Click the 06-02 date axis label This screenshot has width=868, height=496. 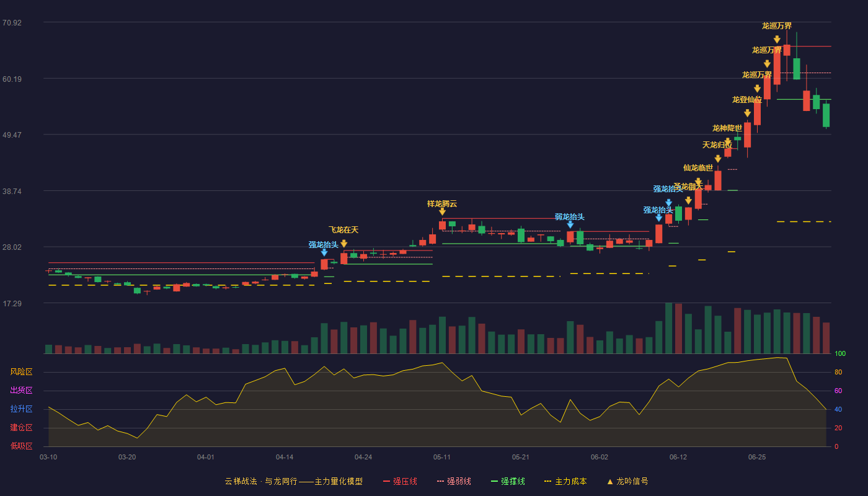(x=600, y=457)
